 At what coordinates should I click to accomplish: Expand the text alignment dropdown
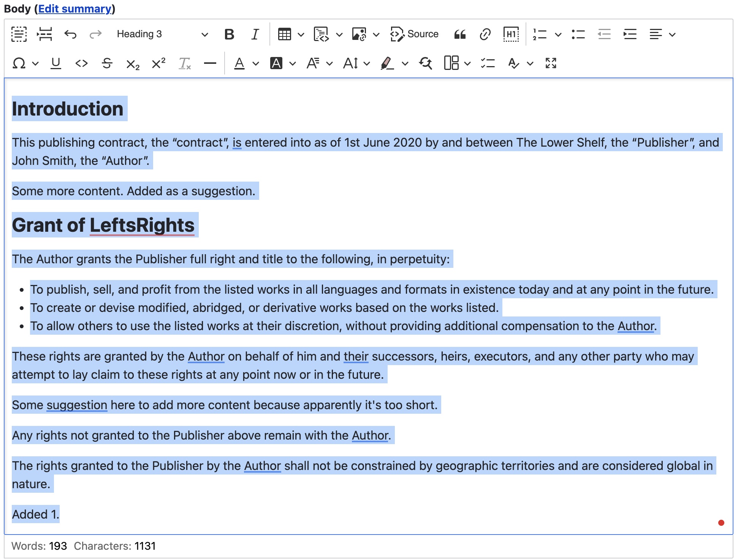click(672, 35)
